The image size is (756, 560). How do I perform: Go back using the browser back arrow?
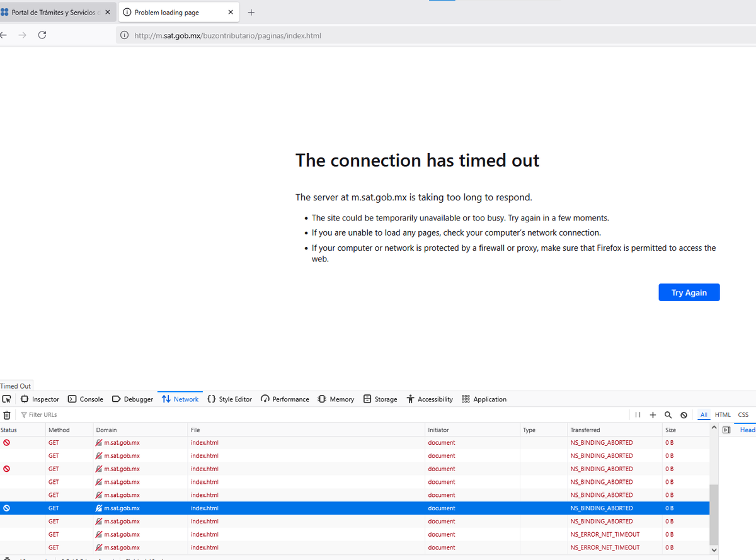(x=3, y=35)
